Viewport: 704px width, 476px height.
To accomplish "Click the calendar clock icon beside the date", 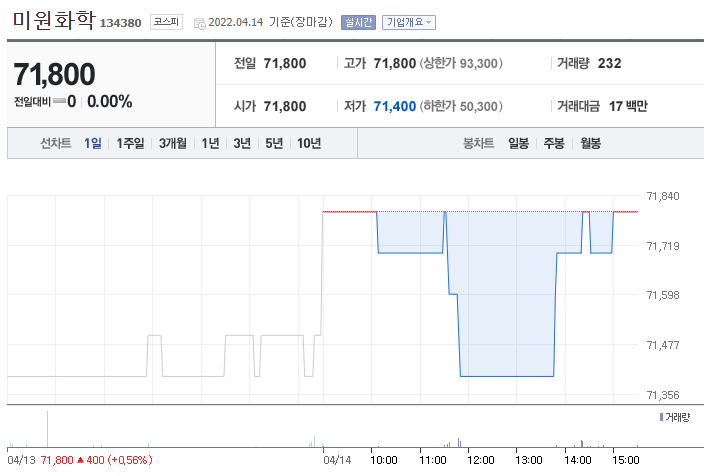I will 200,23.
